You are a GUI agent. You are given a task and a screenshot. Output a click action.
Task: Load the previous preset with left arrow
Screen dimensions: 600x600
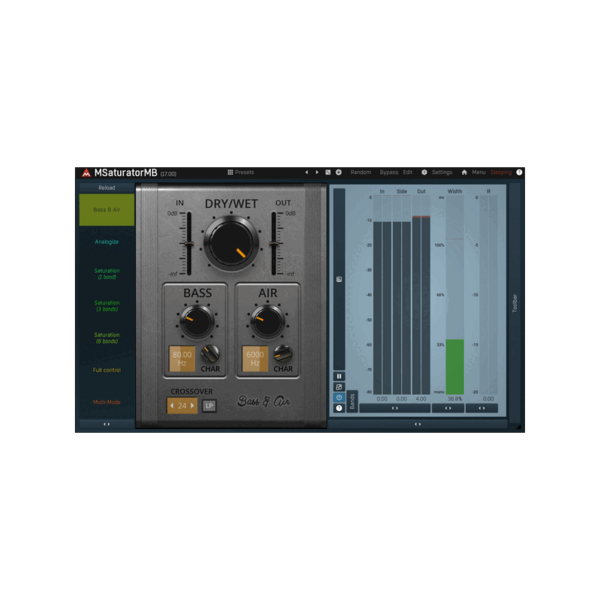click(x=307, y=173)
